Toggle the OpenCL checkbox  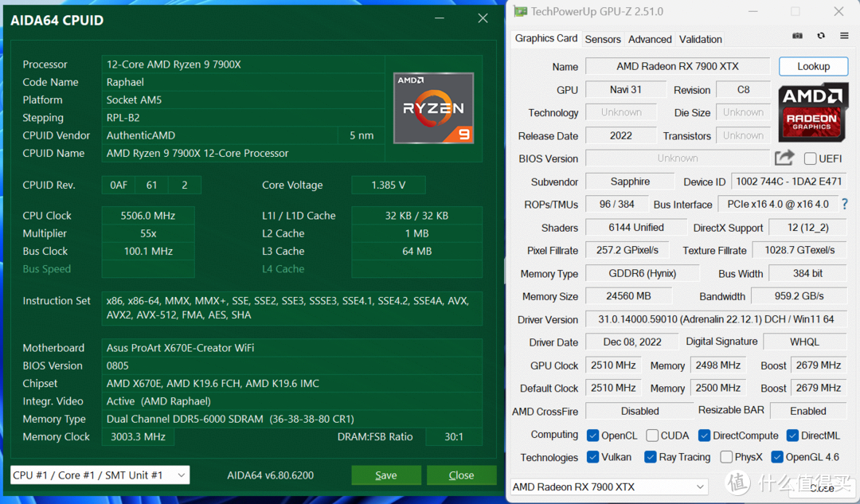pos(592,436)
